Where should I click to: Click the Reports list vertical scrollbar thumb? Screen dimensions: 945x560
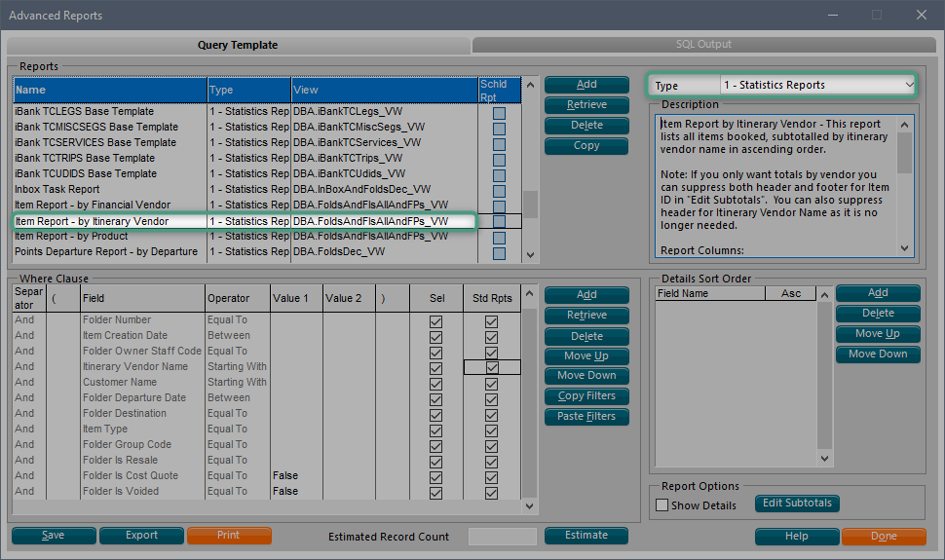coord(530,205)
